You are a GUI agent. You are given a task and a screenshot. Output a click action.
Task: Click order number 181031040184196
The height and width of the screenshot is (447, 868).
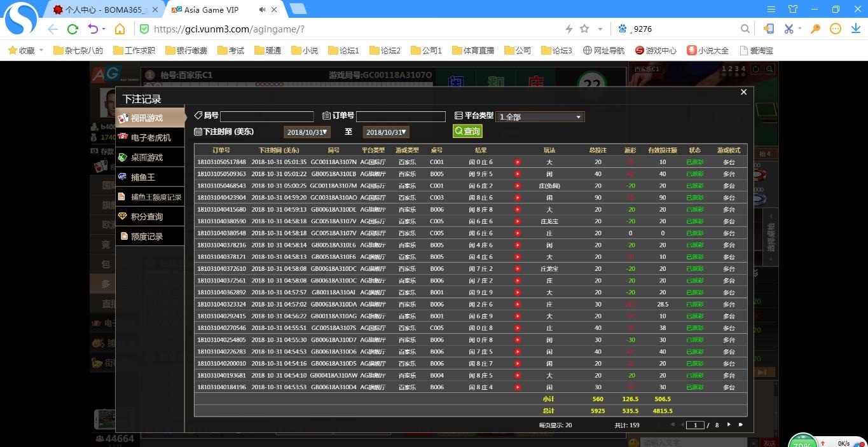coord(221,387)
